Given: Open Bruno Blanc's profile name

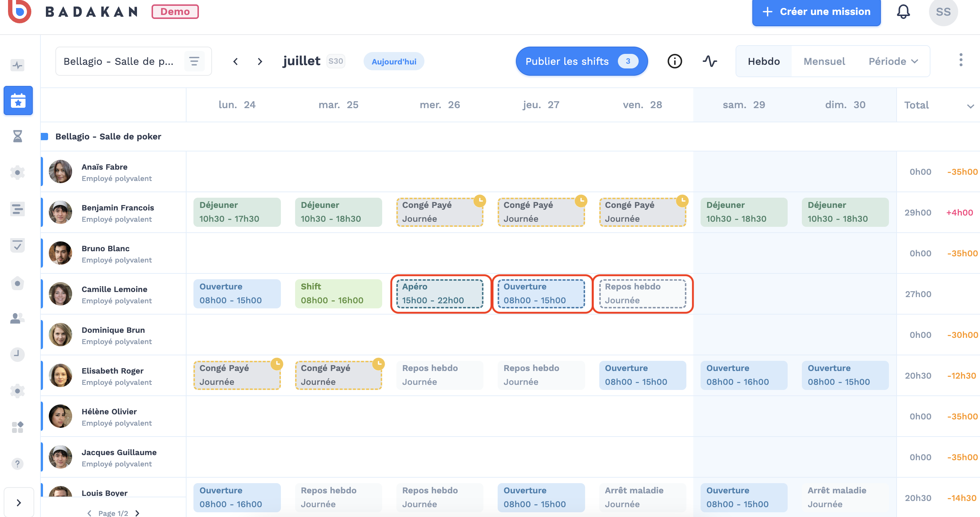Looking at the screenshot, I should tap(105, 248).
